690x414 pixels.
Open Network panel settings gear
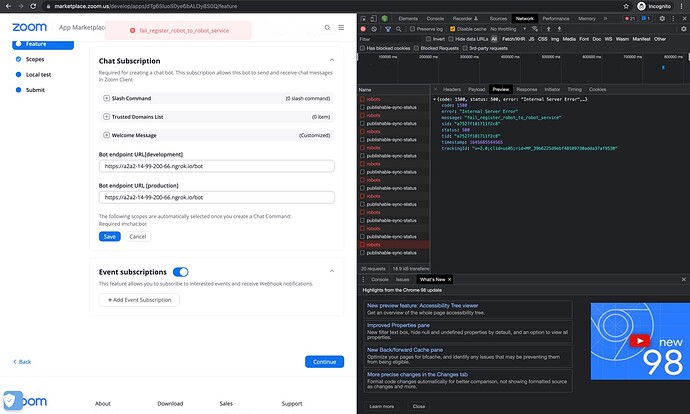[x=683, y=29]
